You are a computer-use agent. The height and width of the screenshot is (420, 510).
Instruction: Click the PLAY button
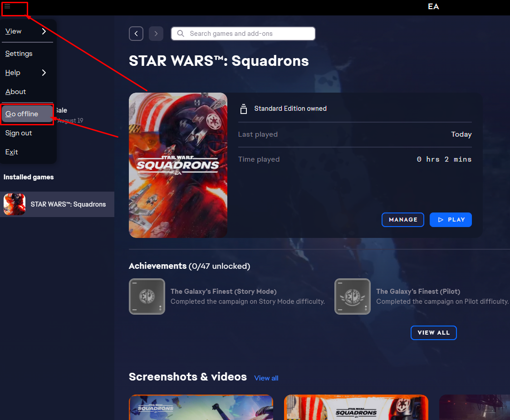[451, 220]
